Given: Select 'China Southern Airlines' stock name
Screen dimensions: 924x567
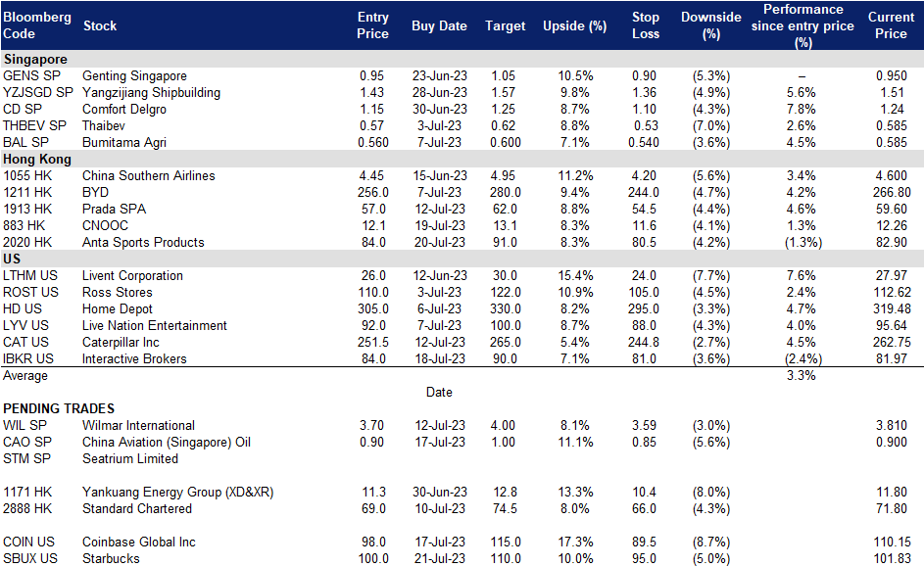Looking at the screenshot, I should tap(149, 175).
